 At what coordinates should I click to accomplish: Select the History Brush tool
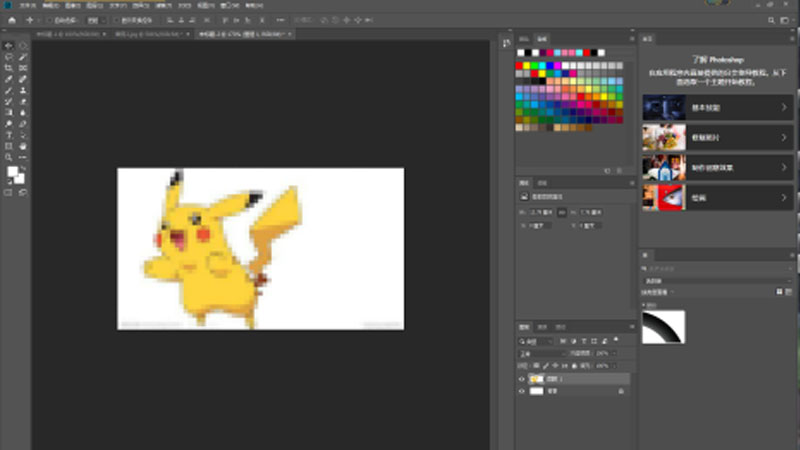9,102
